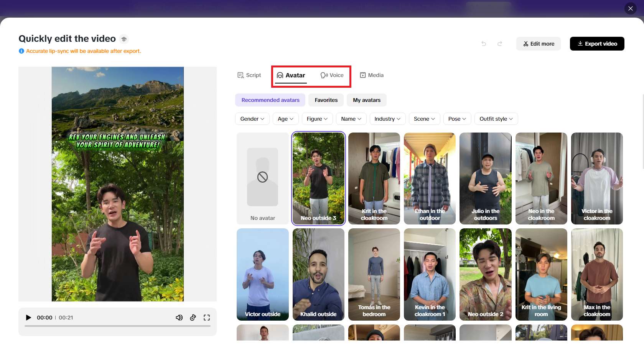
Task: Choose the Neo outside 3 avatar
Action: 318,179
